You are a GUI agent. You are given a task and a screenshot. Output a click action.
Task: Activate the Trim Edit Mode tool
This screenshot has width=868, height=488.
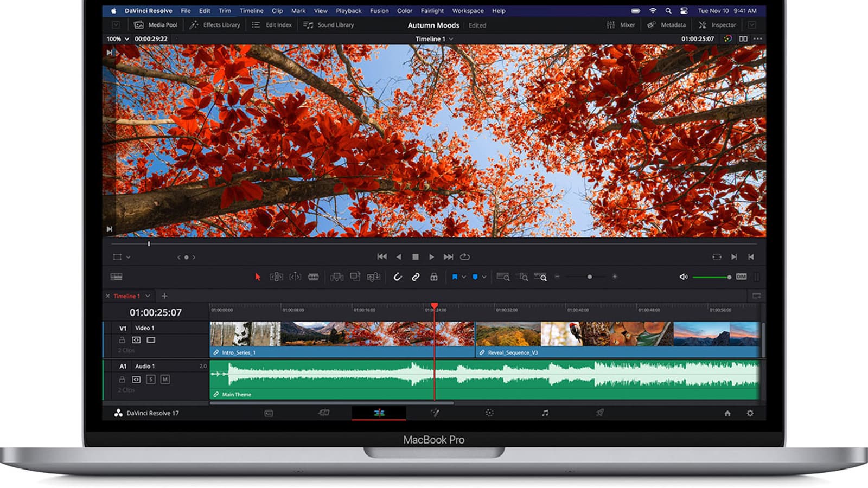(x=276, y=277)
